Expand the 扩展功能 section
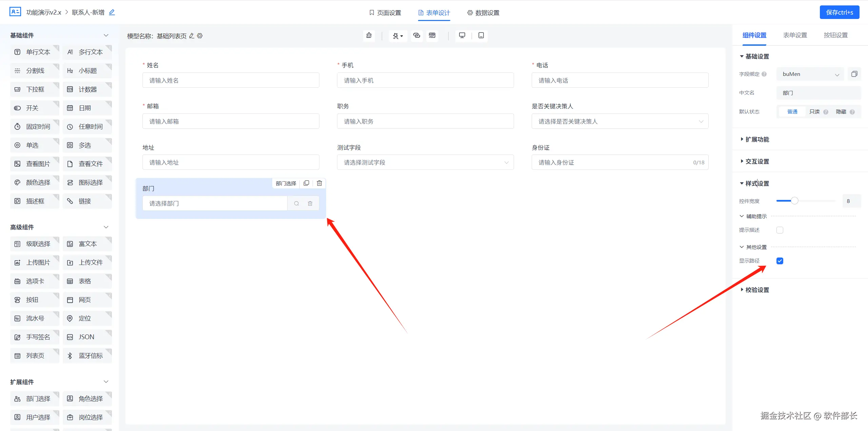 click(x=757, y=139)
